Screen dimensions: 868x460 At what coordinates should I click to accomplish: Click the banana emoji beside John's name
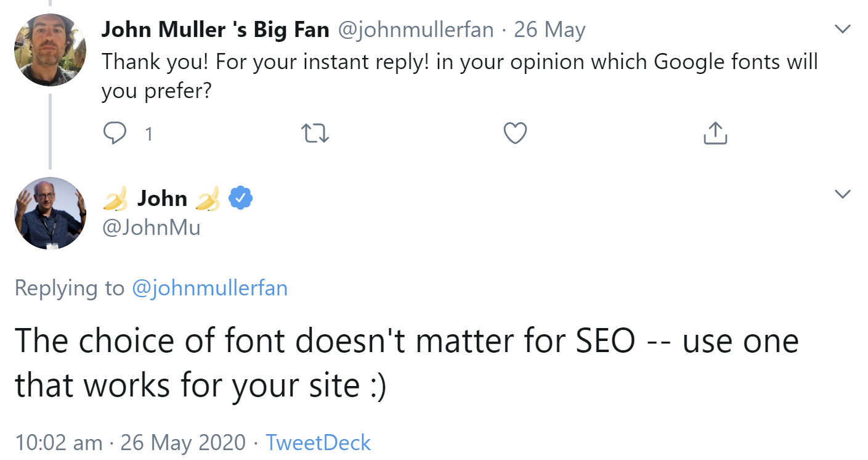(116, 199)
